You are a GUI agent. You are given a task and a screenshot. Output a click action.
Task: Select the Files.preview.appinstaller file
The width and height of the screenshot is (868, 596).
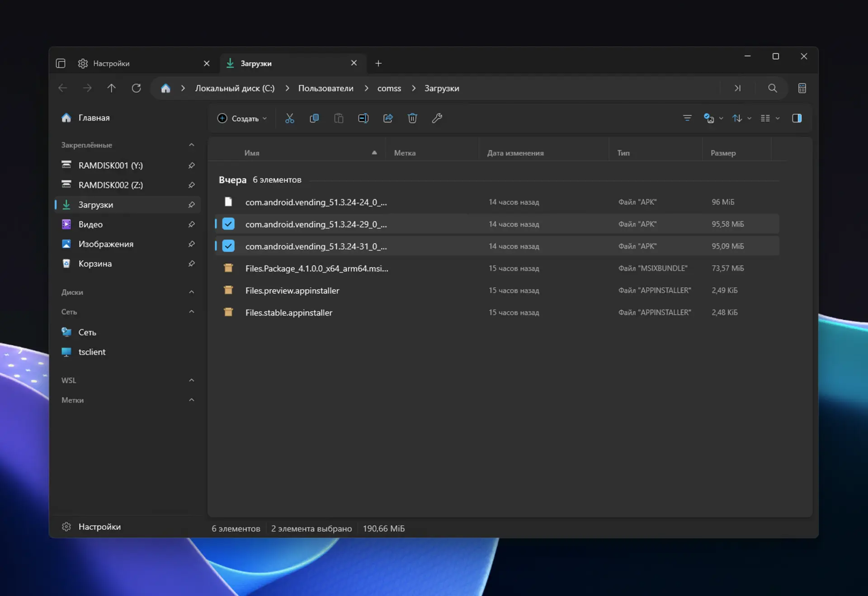pos(497,291)
